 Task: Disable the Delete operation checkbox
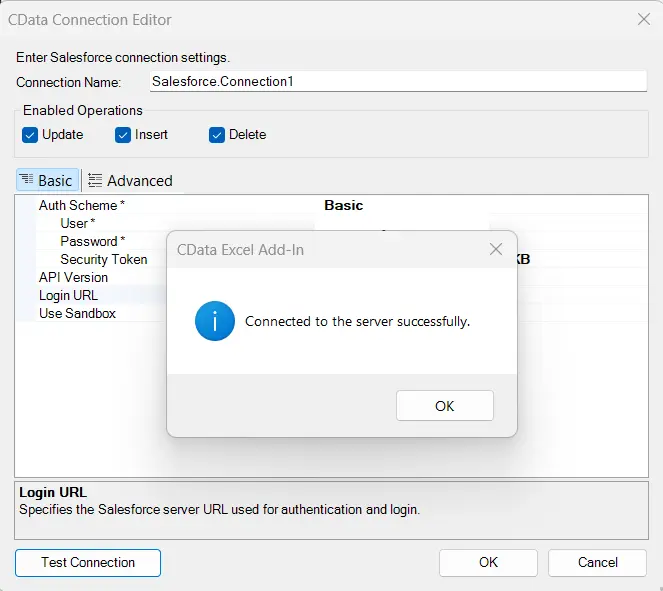coord(217,135)
